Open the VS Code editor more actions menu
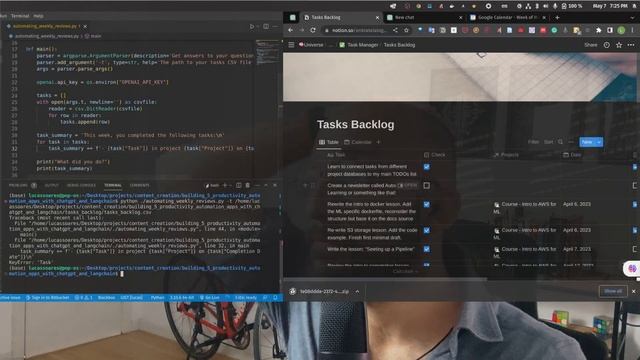Image resolution: width=640 pixels, height=360 pixels. pyautogui.click(x=276, y=27)
